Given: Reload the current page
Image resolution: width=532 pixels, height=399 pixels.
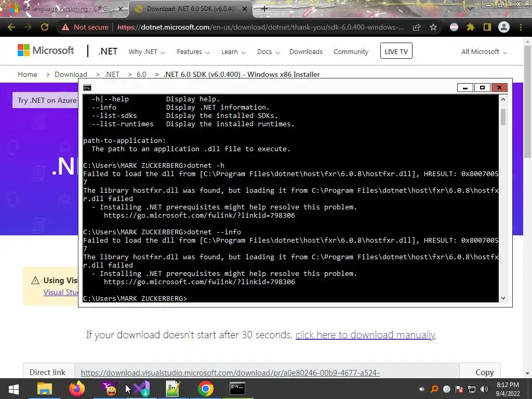Looking at the screenshot, I should [45, 27].
